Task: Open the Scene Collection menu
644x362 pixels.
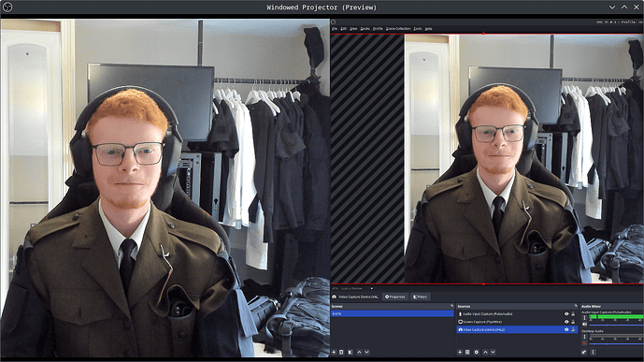Action: (x=398, y=29)
